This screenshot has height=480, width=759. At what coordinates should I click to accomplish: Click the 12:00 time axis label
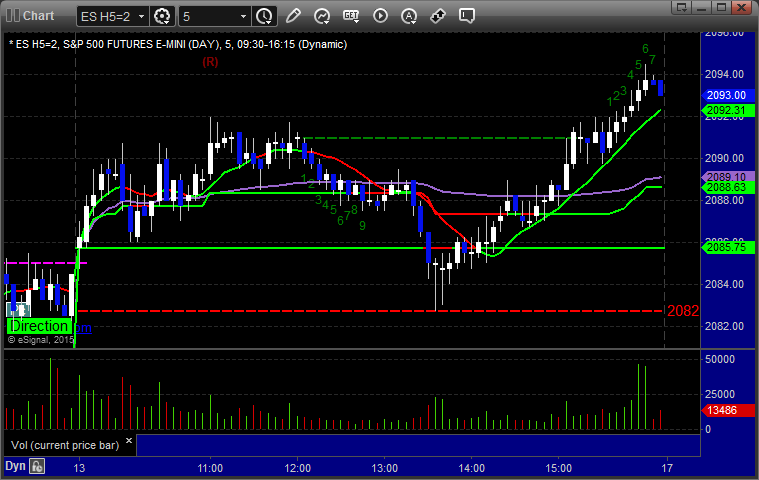(x=297, y=468)
